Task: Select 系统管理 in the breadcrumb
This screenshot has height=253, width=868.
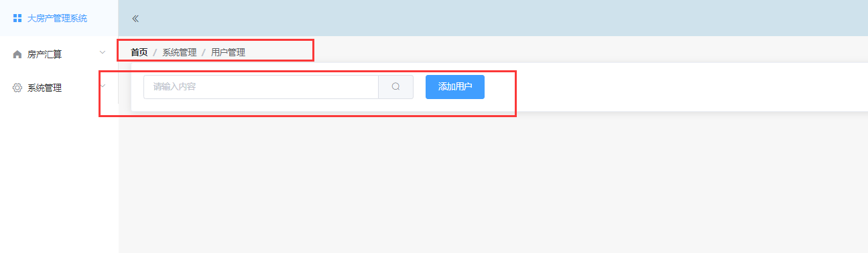Action: (179, 52)
